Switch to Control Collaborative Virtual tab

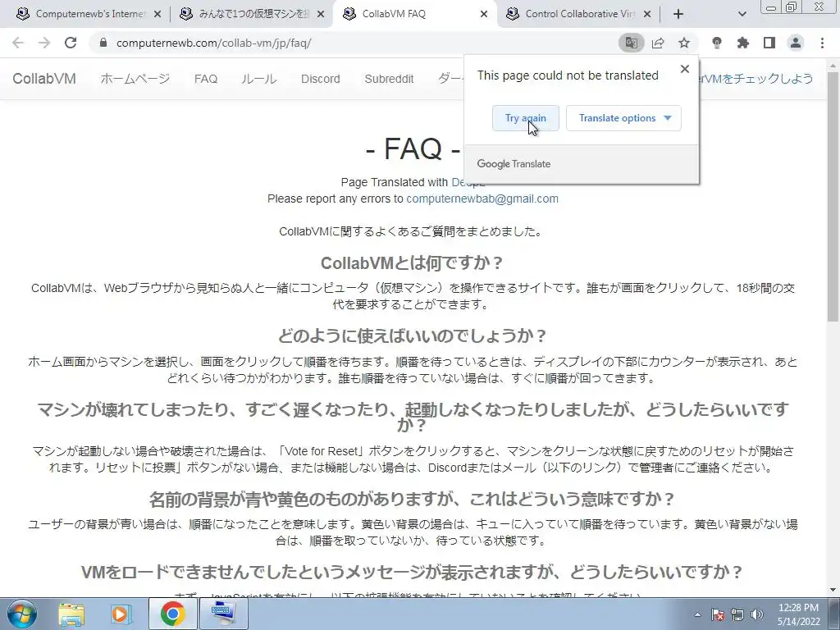[578, 14]
